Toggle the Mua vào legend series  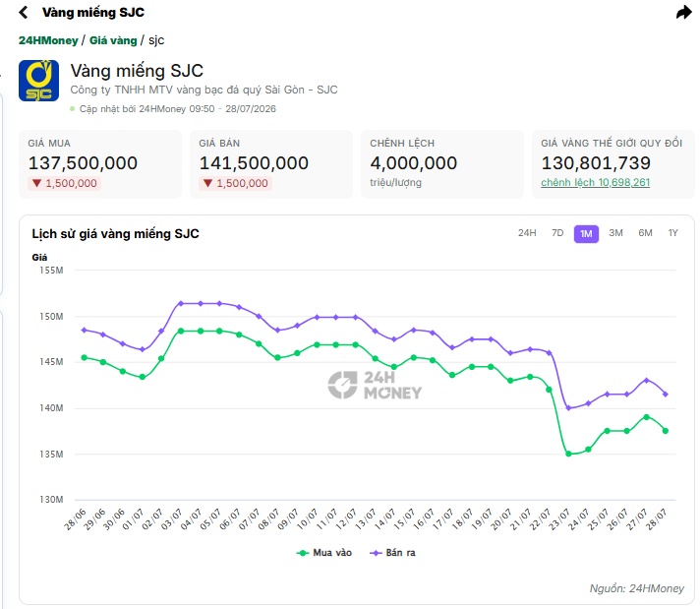tap(324, 553)
